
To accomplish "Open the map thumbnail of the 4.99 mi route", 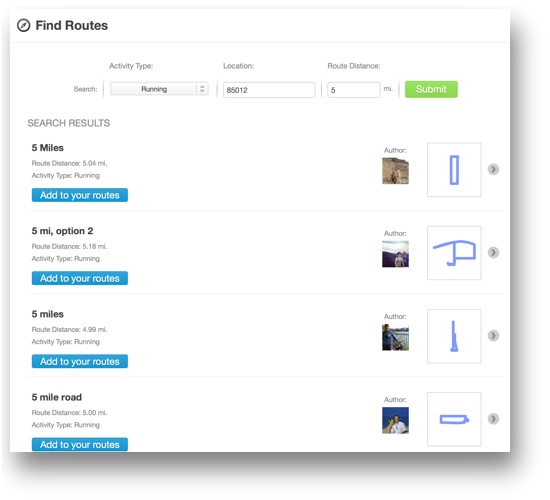I will pyautogui.click(x=454, y=336).
